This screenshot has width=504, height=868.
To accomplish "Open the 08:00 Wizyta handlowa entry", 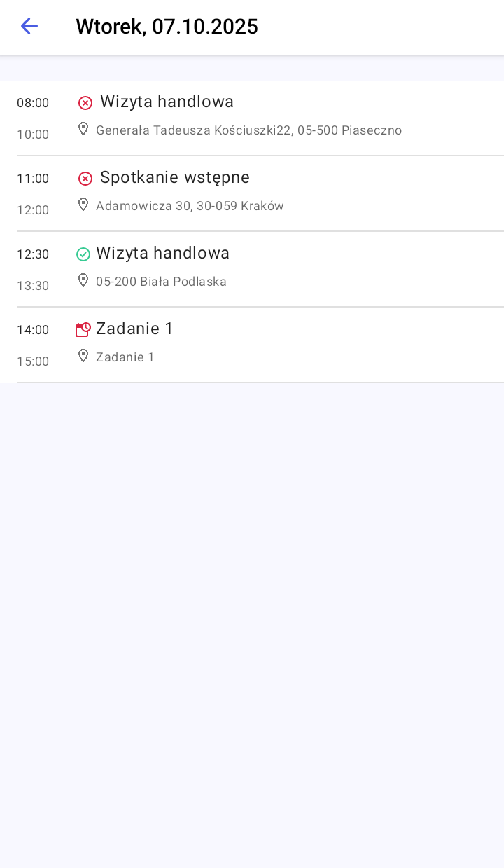I will pyautogui.click(x=167, y=102).
